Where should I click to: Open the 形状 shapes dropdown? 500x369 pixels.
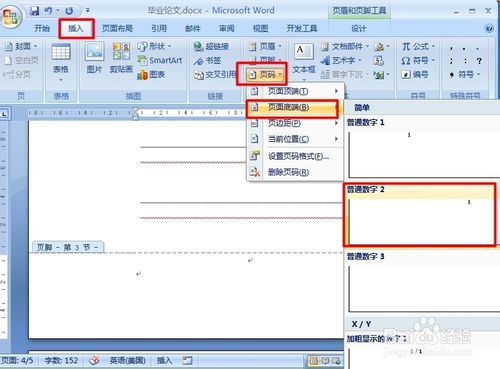tap(154, 46)
